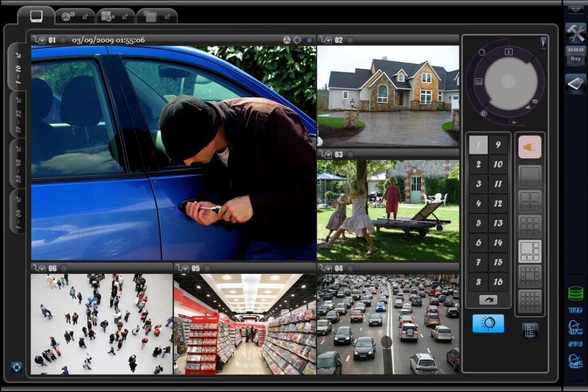This screenshot has height=392, width=588.
Task: Select channel 16 on the number keypad
Action: (497, 282)
